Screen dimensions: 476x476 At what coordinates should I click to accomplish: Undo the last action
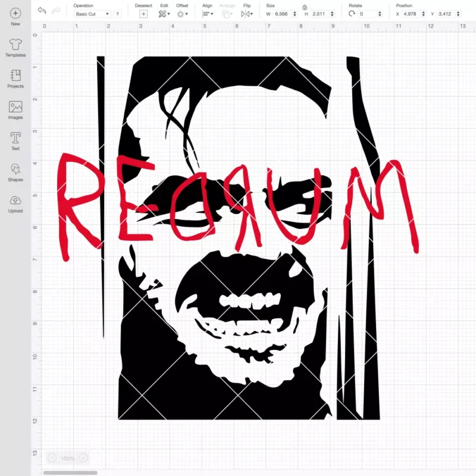click(x=42, y=11)
